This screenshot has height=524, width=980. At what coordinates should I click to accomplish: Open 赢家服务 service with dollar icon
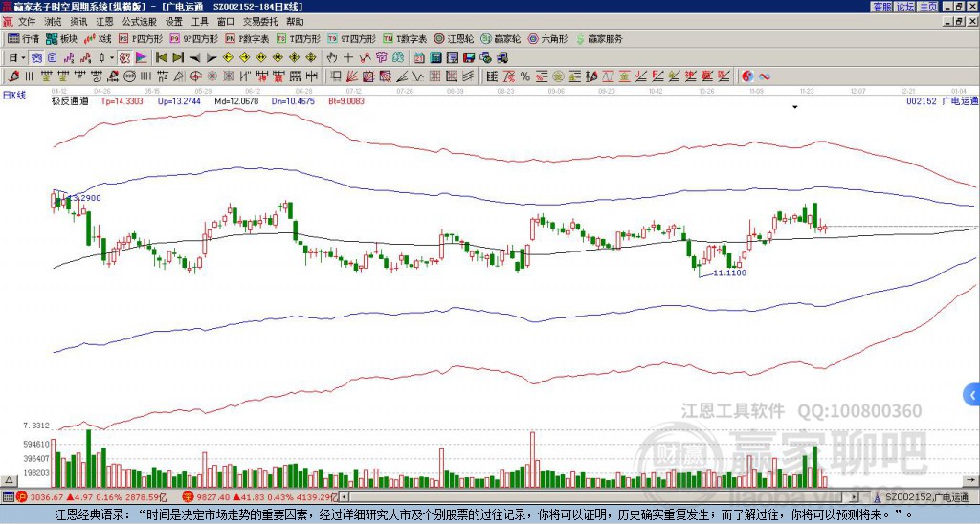click(599, 38)
